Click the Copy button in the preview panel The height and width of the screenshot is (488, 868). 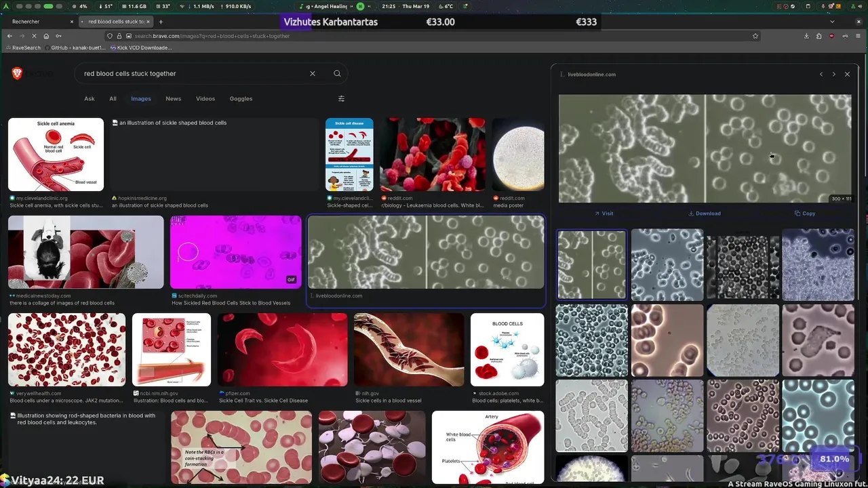pyautogui.click(x=805, y=213)
